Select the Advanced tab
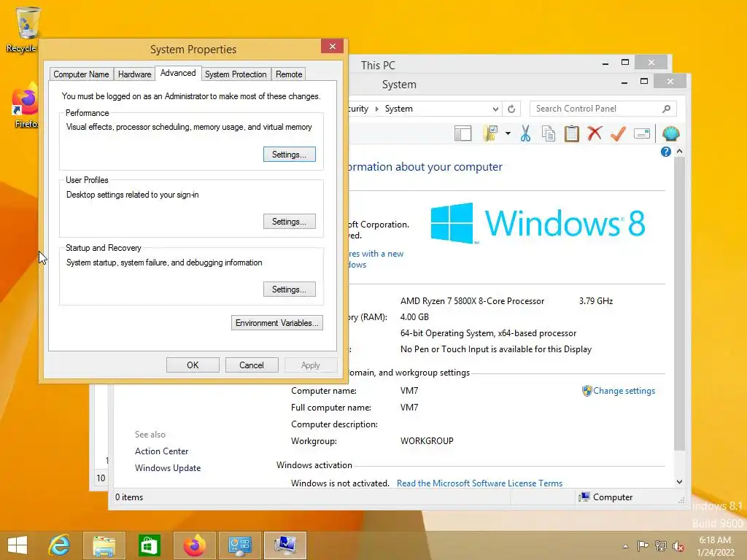The height and width of the screenshot is (560, 747). coord(178,73)
